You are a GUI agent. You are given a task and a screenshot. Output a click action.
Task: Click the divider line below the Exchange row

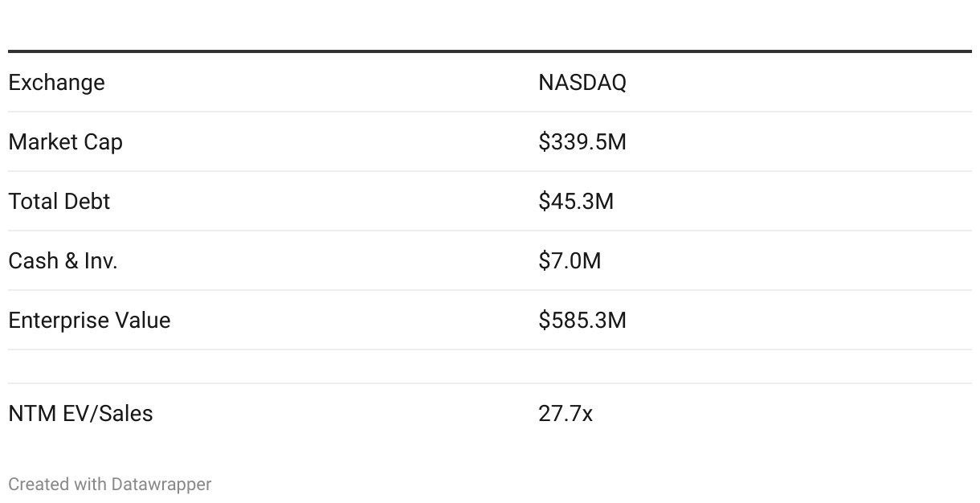(490, 112)
